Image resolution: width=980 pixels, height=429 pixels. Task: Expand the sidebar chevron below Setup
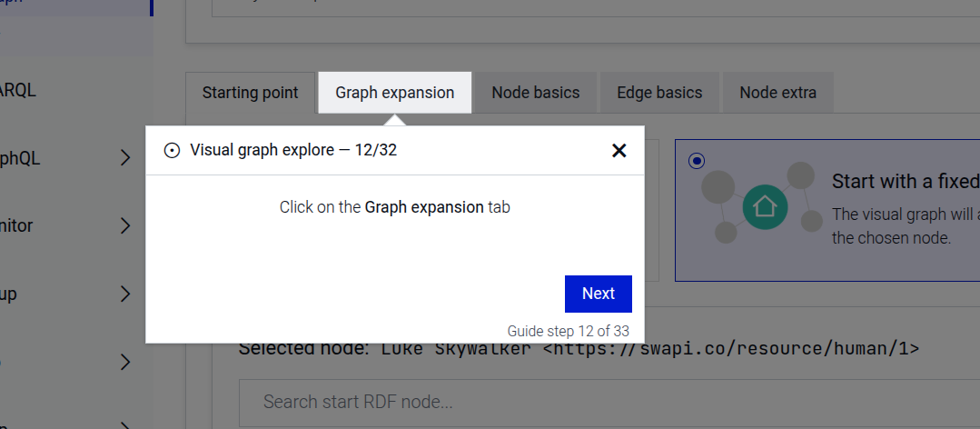click(125, 363)
